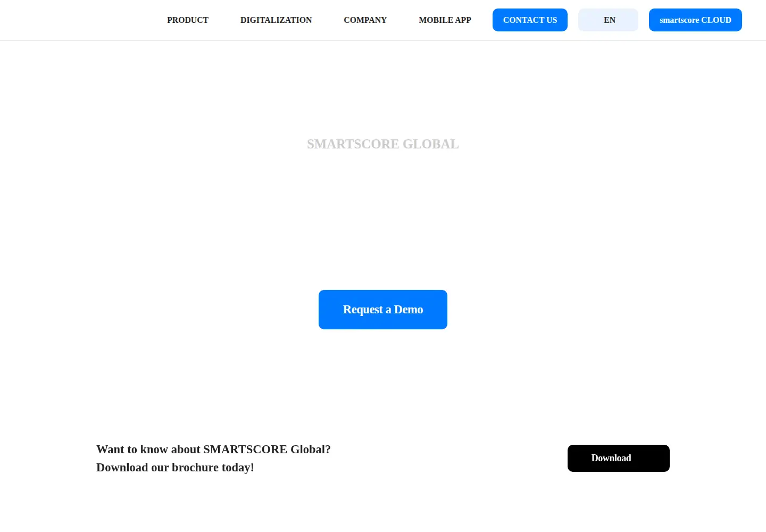Download the SMARTSCORE Global brochure

tap(619, 458)
